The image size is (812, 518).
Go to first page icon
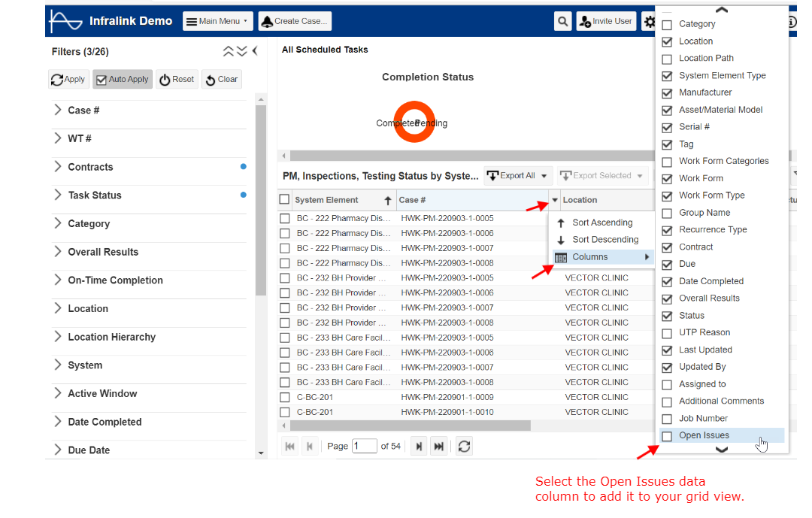tap(290, 446)
